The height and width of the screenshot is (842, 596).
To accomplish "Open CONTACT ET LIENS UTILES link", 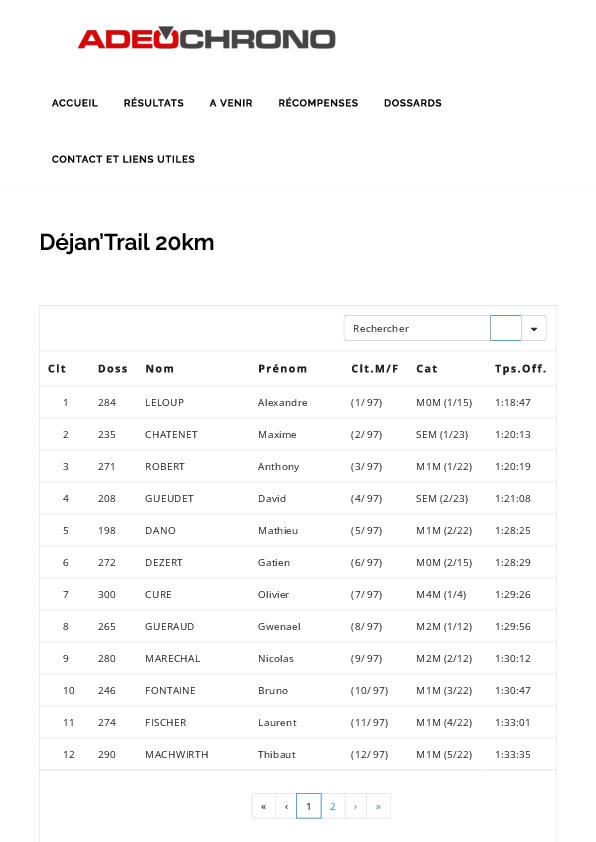I will click(x=123, y=159).
